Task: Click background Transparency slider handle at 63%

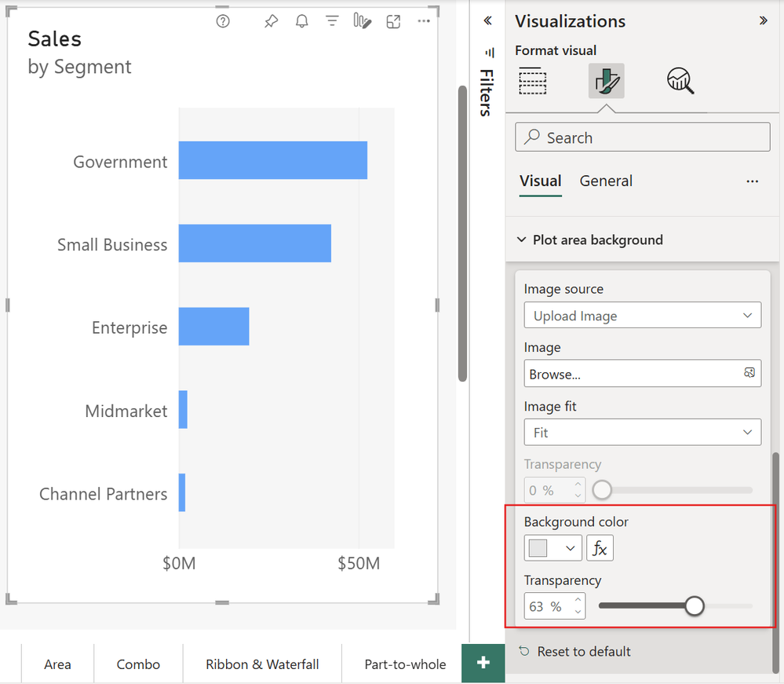Action: [694, 605]
